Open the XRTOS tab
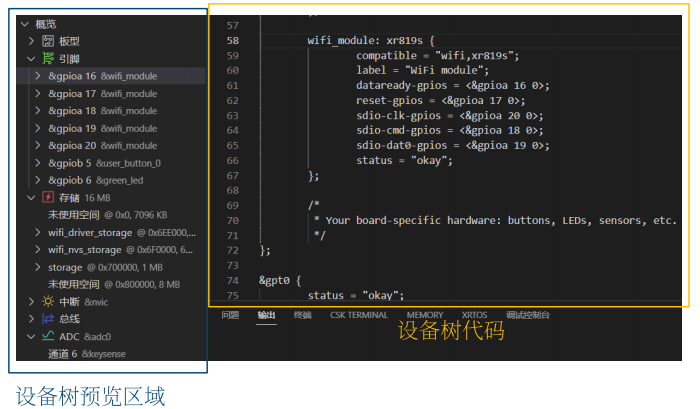Image resolution: width=700 pixels, height=409 pixels. point(474,315)
